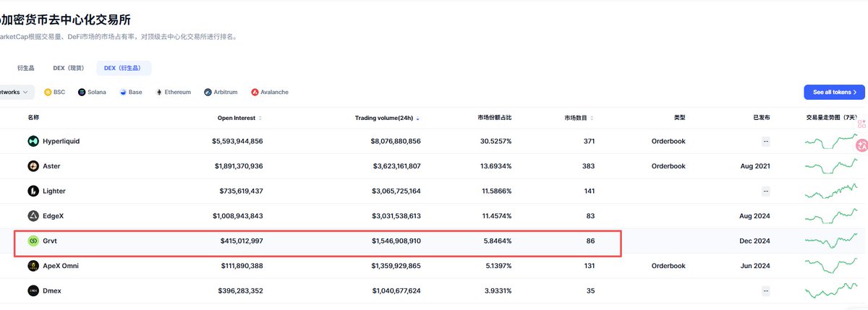The height and width of the screenshot is (310, 868).
Task: Click Grvt trading volume $1,546,908,910
Action: tap(396, 241)
